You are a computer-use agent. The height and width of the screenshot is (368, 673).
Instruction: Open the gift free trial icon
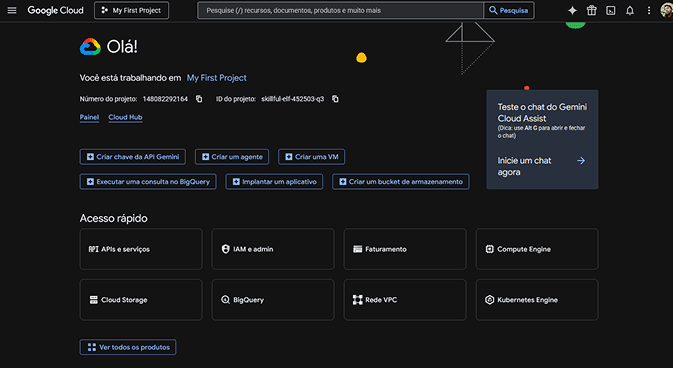(x=591, y=10)
